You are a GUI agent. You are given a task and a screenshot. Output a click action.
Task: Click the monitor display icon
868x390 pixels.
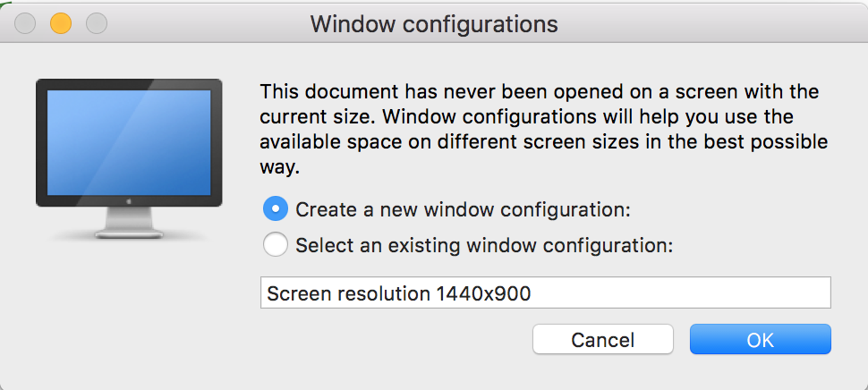click(127, 157)
